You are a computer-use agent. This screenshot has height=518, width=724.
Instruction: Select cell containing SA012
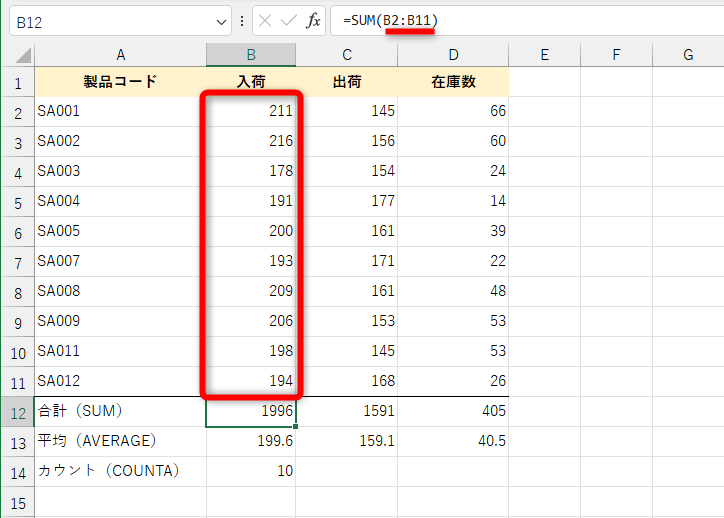[x=121, y=381]
